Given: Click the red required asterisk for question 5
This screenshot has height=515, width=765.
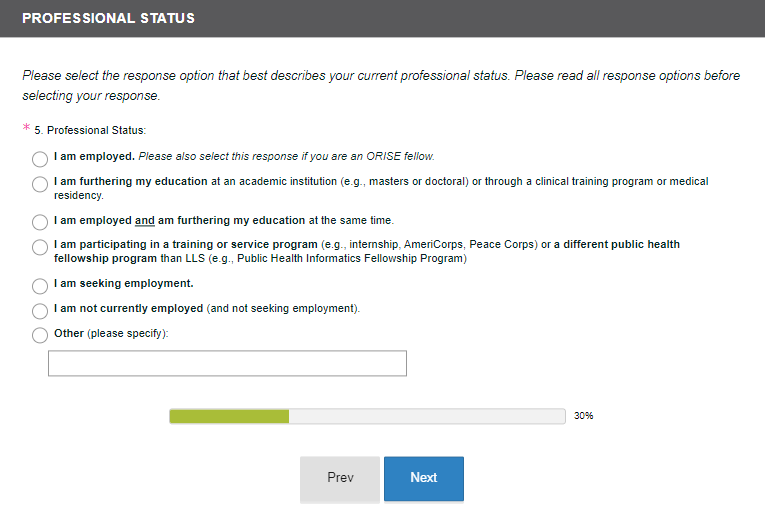Looking at the screenshot, I should (x=27, y=128).
